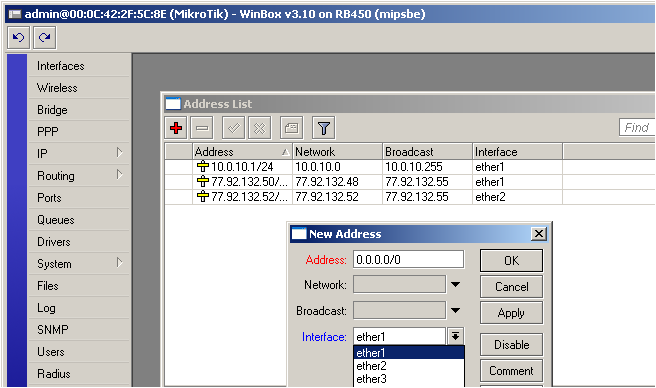
Task: Open the IP submenu in sidebar
Action: tap(79, 154)
